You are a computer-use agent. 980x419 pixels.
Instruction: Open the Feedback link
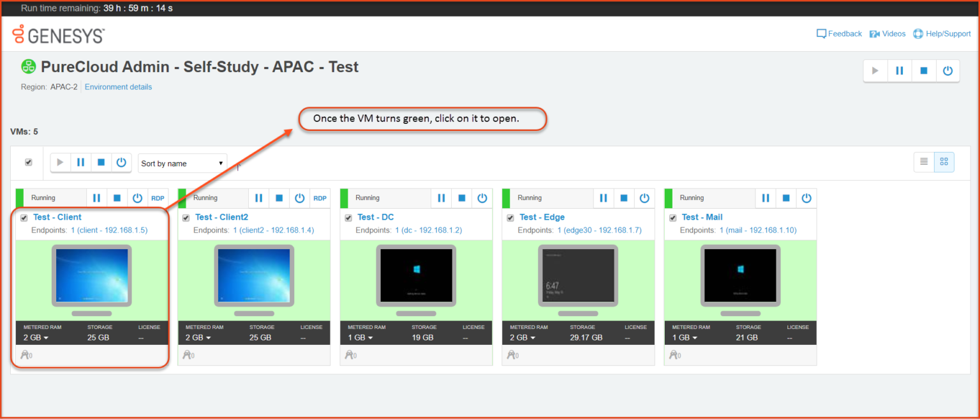pyautogui.click(x=839, y=34)
